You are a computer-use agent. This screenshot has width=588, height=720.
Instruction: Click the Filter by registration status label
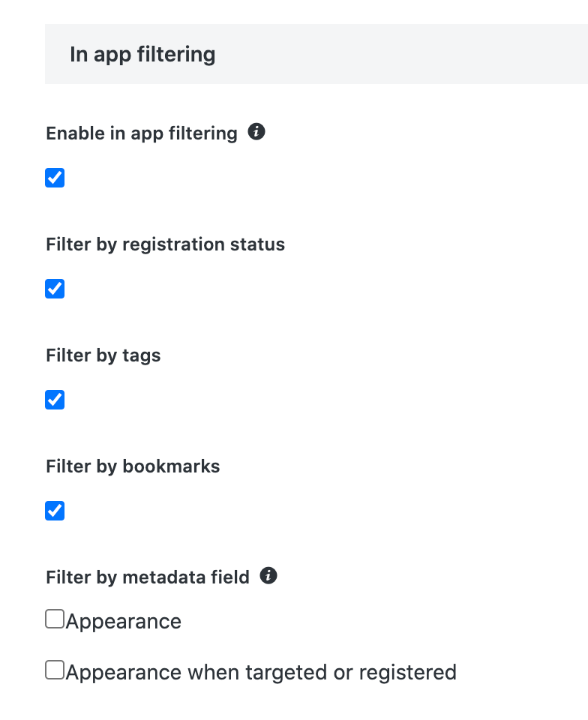165,244
